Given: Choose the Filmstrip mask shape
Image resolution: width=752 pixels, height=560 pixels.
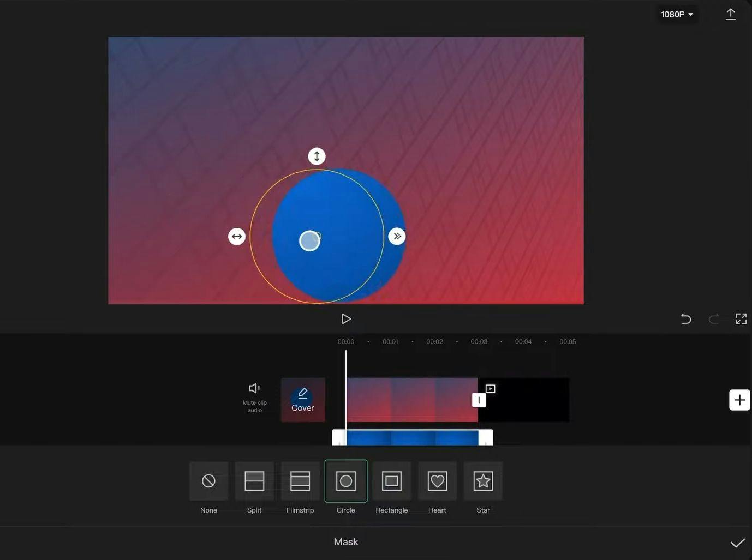Looking at the screenshot, I should (x=300, y=481).
